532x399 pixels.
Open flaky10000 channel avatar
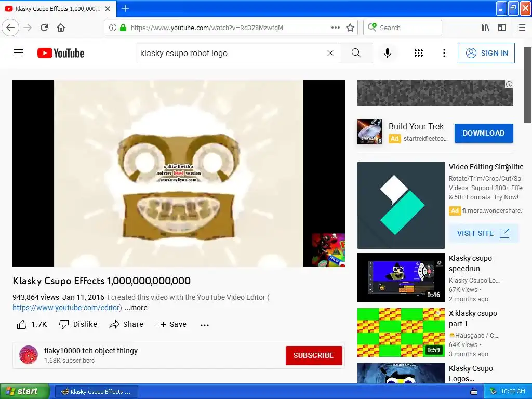tap(29, 355)
